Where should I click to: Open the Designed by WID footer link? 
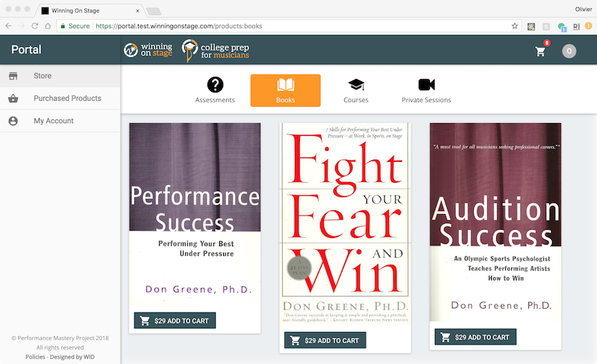click(x=72, y=357)
